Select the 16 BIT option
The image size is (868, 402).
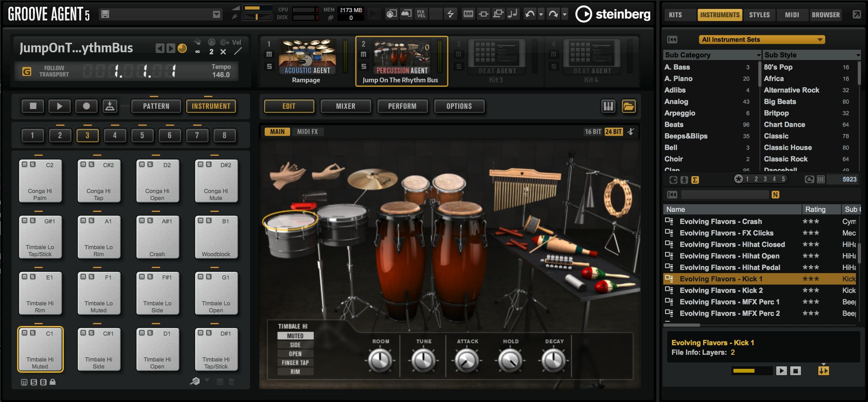593,131
